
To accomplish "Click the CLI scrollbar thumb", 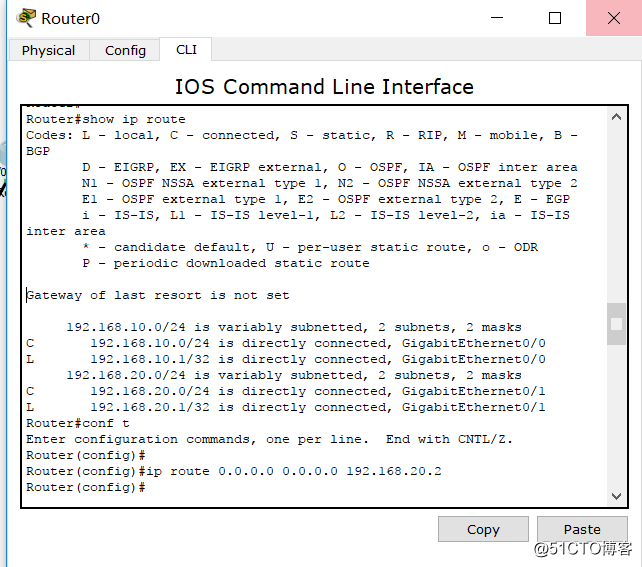I will pyautogui.click(x=616, y=324).
